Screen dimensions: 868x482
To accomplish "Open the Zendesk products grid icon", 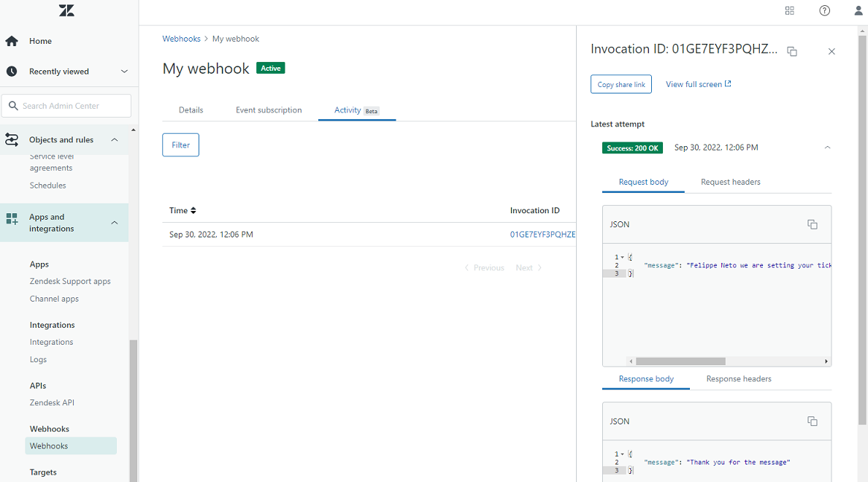I will click(x=789, y=10).
